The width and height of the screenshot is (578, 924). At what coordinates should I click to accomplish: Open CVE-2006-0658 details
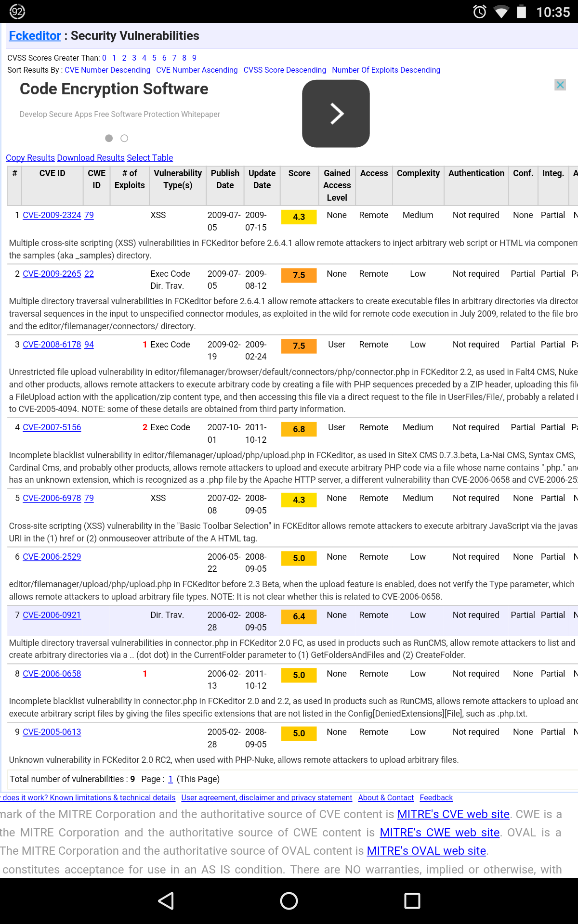[52, 674]
